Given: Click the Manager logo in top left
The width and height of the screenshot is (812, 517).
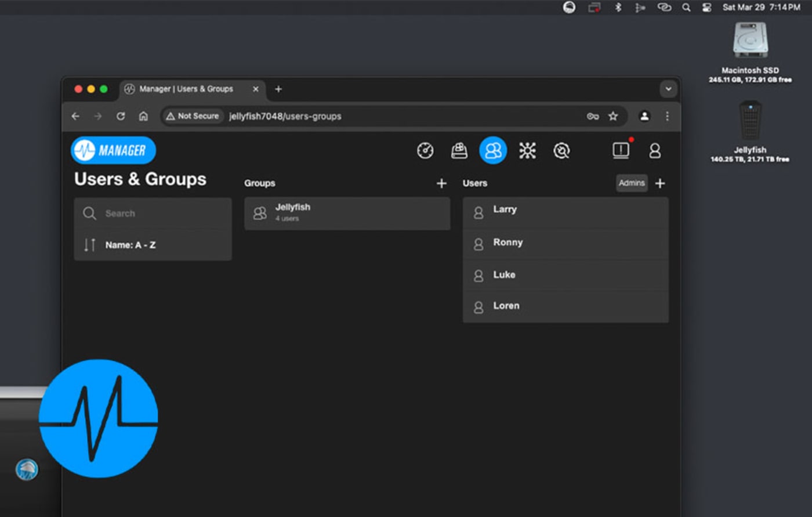Looking at the screenshot, I should coord(113,150).
